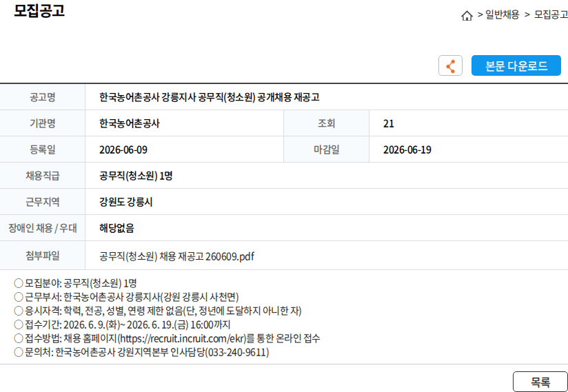
Task: Click the view count value 21
Action: [389, 124]
